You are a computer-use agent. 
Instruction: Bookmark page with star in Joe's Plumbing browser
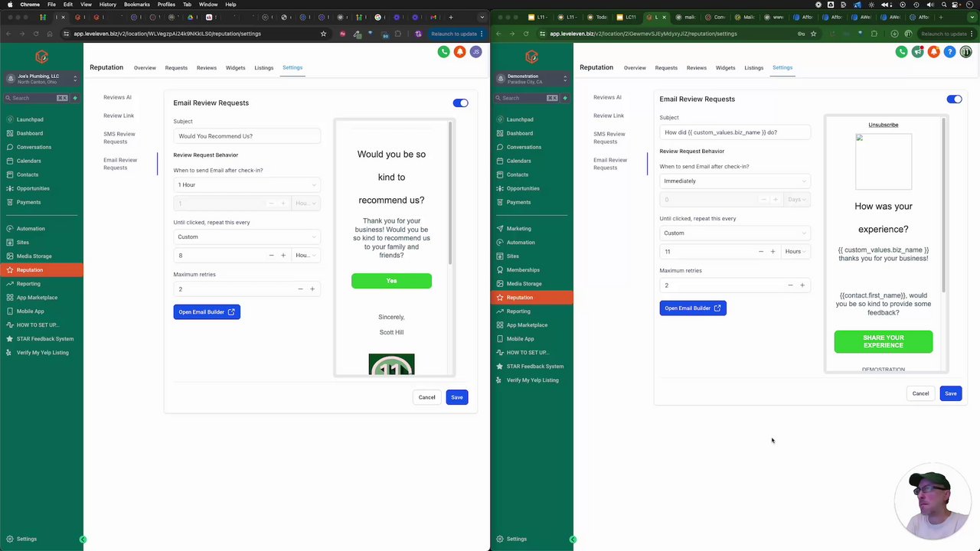tap(323, 34)
